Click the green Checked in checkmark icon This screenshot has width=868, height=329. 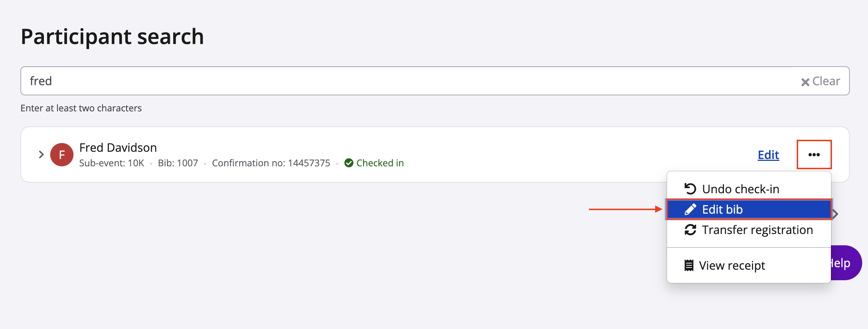coord(349,163)
